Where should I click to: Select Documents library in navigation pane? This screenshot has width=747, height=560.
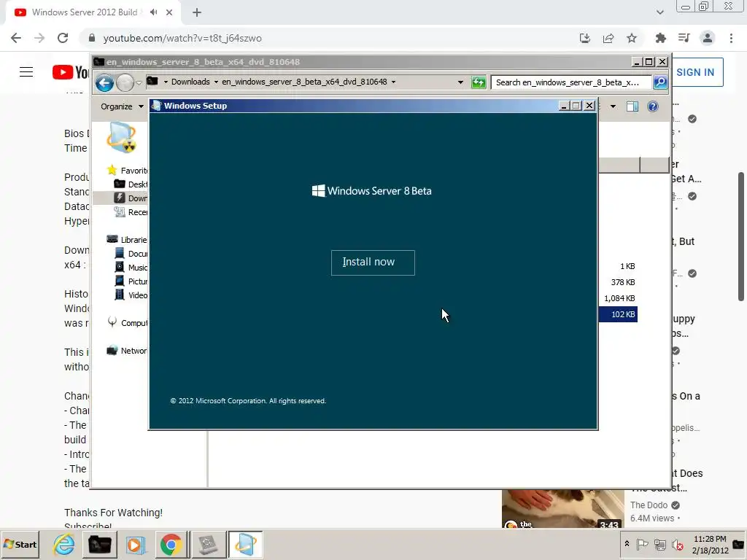tap(131, 253)
